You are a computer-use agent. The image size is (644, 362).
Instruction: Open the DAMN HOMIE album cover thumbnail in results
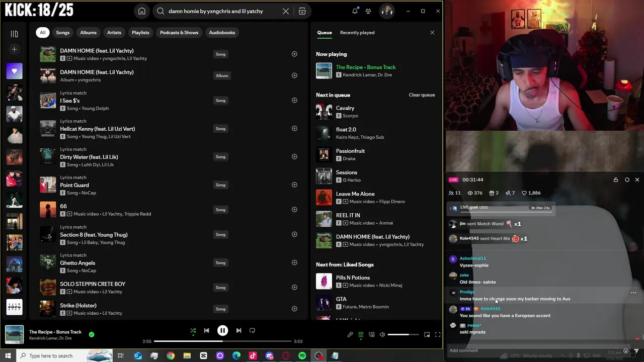[48, 75]
